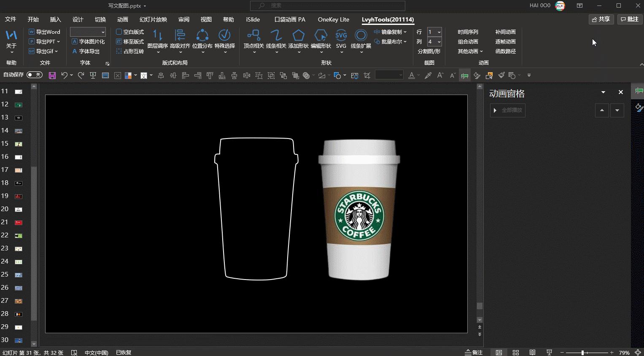Viewport: 644px width, 356px height.
Task: Click the 补间动画 button
Action: [505, 32]
